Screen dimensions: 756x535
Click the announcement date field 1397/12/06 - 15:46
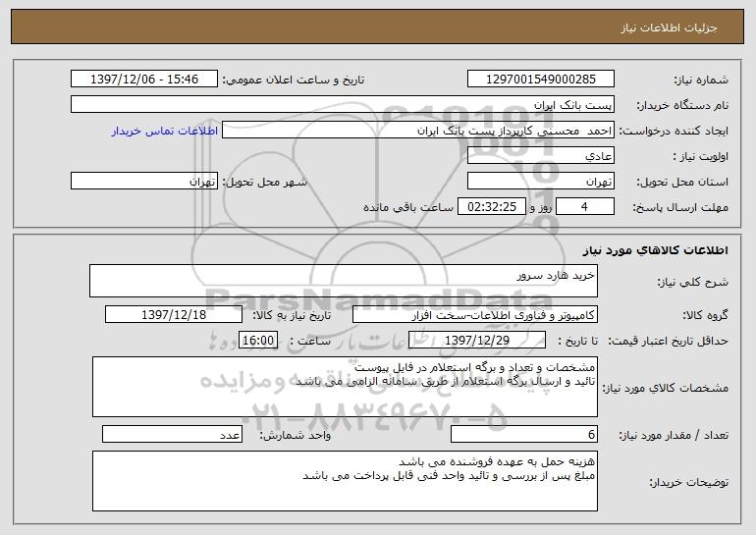pyautogui.click(x=144, y=79)
